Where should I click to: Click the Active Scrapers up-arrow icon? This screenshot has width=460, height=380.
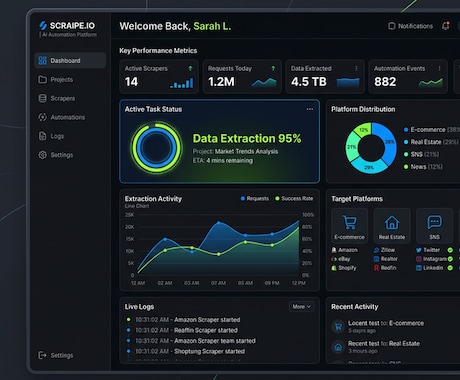click(190, 68)
